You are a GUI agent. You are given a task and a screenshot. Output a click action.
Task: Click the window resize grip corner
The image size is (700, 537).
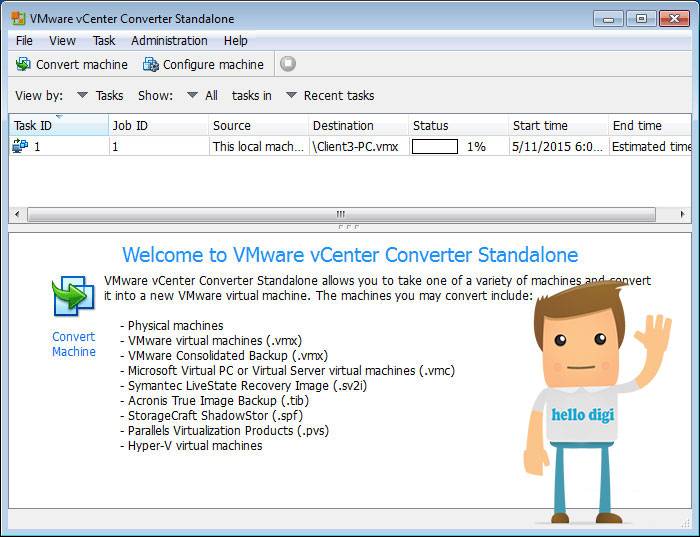(686, 522)
